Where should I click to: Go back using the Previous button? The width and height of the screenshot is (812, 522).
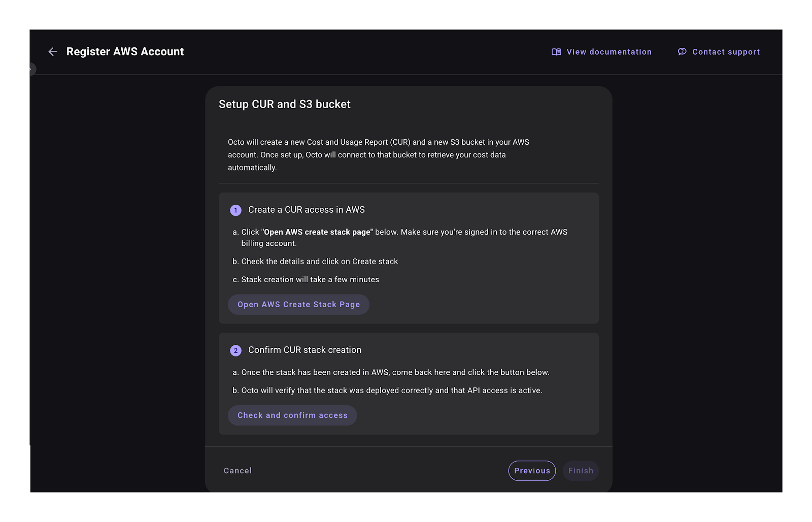coord(532,470)
